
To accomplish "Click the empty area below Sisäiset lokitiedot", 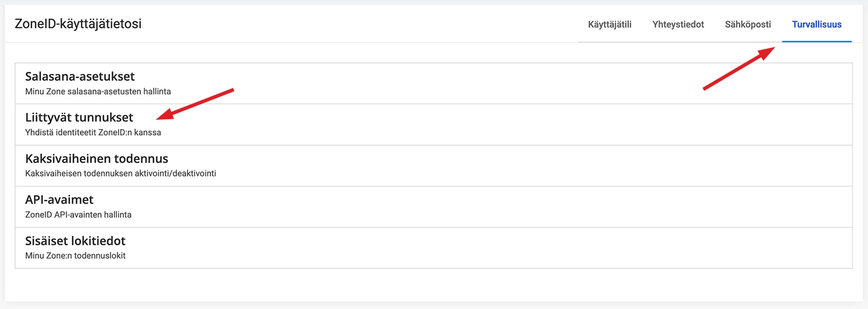I will click(434, 285).
